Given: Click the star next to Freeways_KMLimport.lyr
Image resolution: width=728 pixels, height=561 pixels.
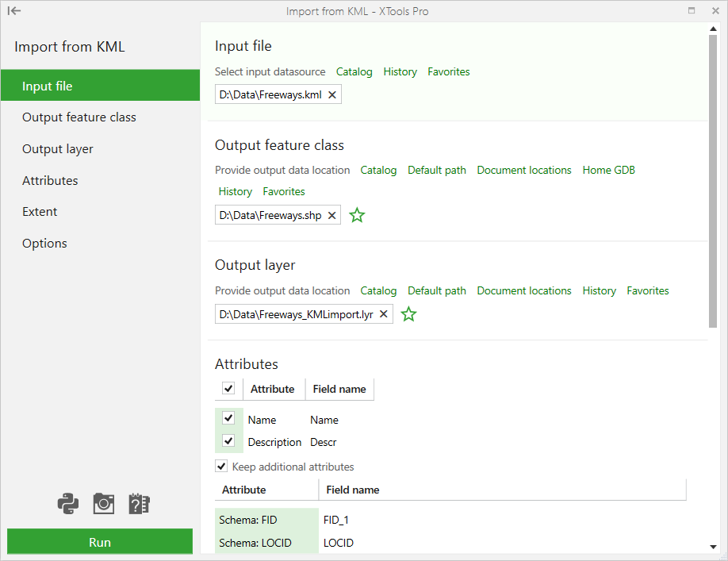Looking at the screenshot, I should (408, 314).
